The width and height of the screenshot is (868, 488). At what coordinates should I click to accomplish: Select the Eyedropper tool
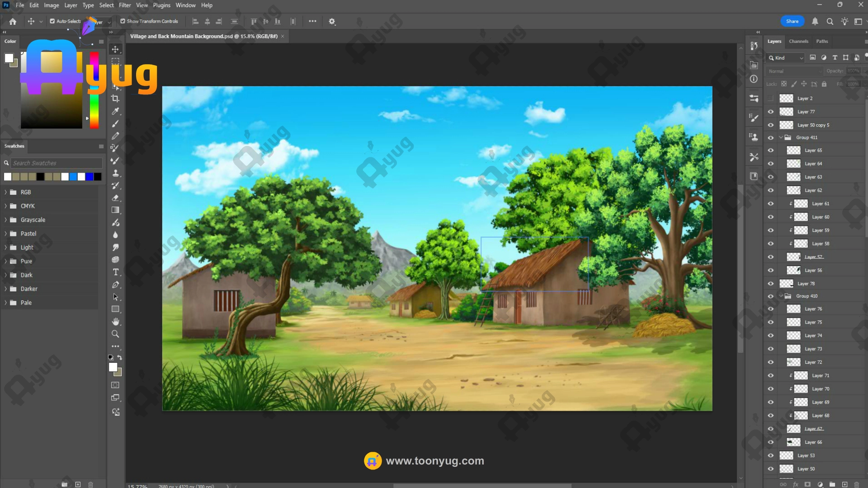(115, 111)
